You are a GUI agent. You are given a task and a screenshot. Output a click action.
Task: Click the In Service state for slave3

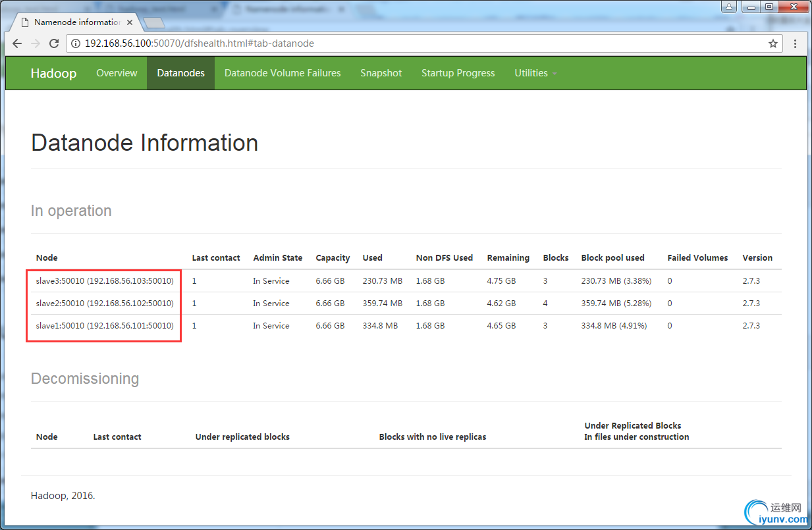(x=271, y=281)
